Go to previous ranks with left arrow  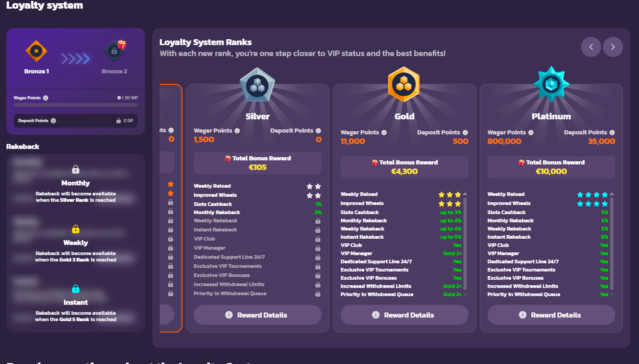[591, 47]
